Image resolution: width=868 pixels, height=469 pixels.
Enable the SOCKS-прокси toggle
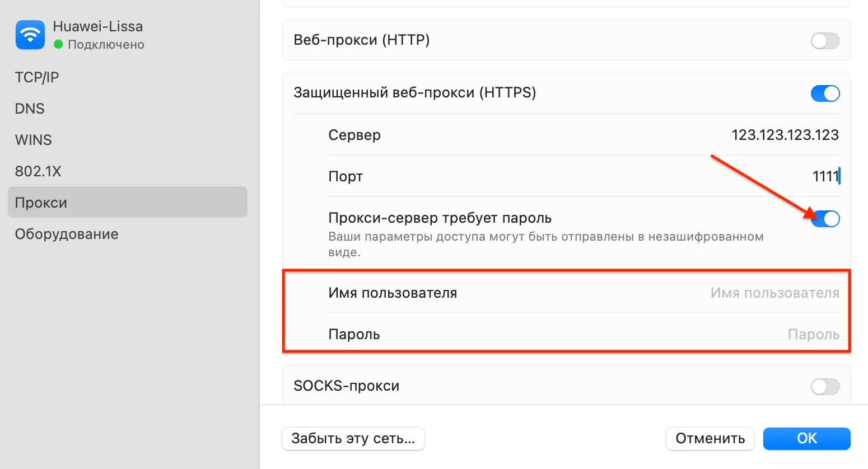[825, 387]
